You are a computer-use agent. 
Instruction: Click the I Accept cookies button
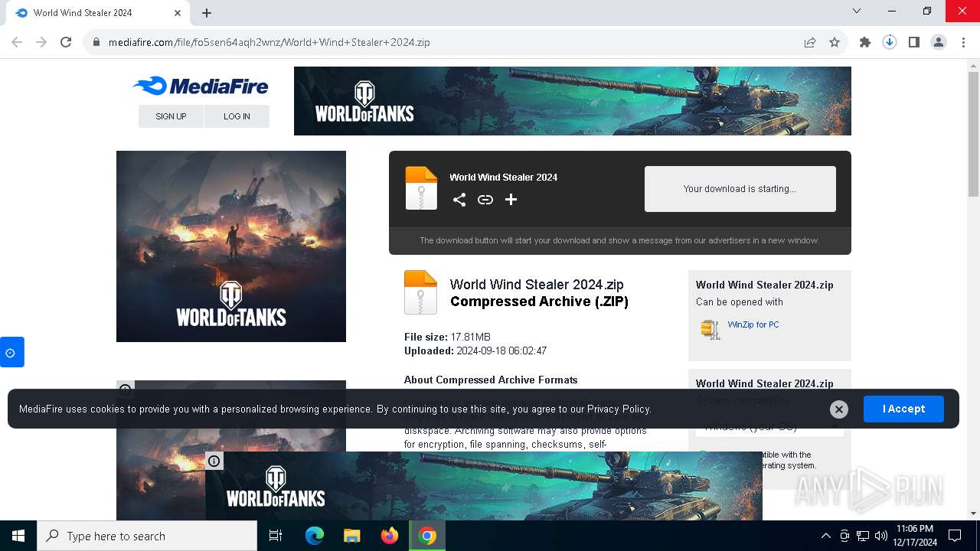click(x=903, y=409)
